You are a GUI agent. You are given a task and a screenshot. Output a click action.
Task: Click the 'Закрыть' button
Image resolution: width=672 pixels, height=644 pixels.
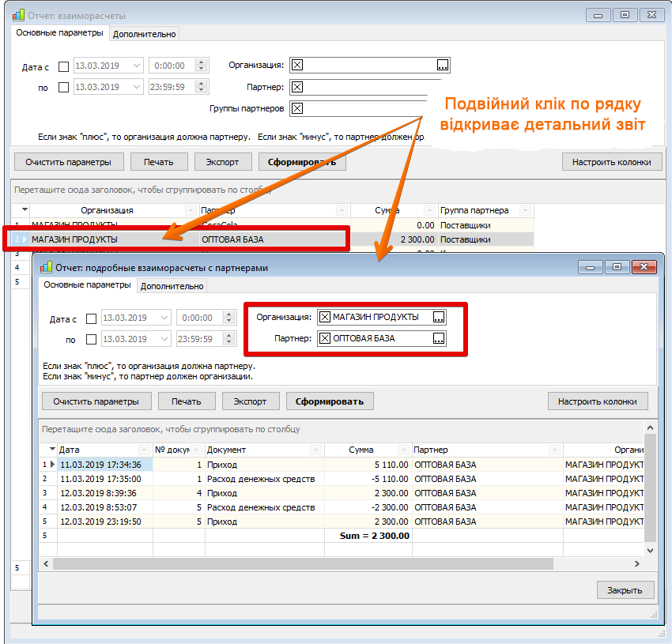tap(625, 590)
